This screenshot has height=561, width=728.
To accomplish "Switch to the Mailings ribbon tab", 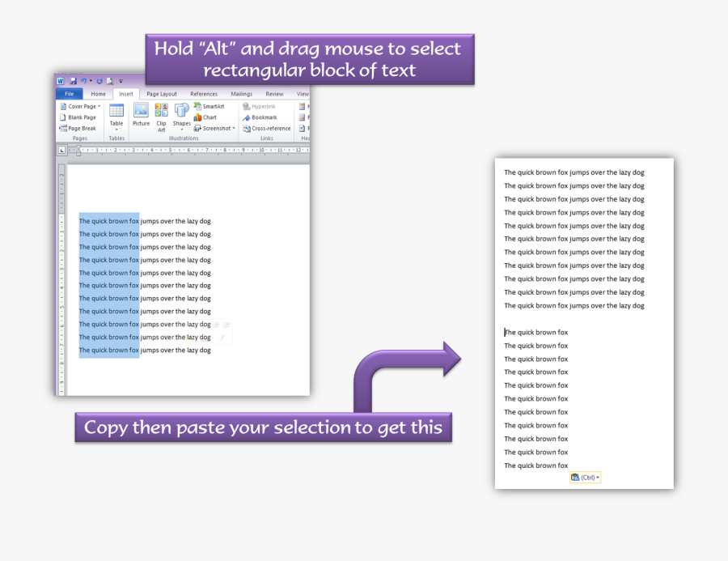I will click(x=242, y=94).
